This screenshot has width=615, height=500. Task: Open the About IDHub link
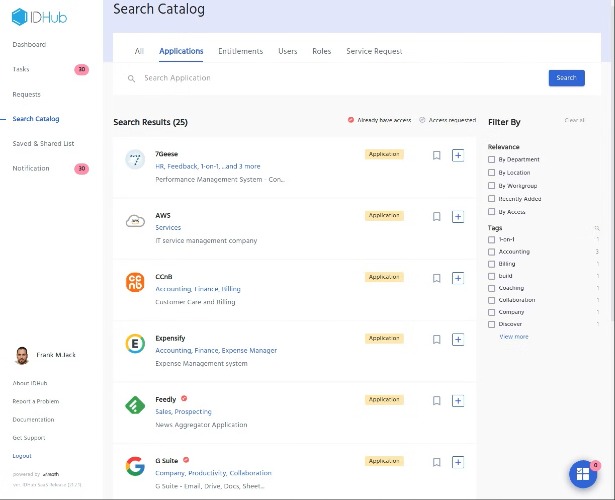pos(30,383)
